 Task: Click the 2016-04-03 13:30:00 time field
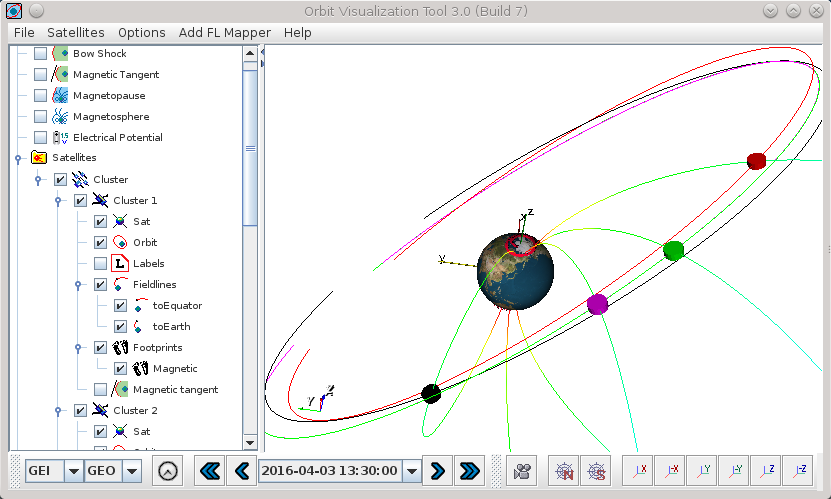(331, 471)
